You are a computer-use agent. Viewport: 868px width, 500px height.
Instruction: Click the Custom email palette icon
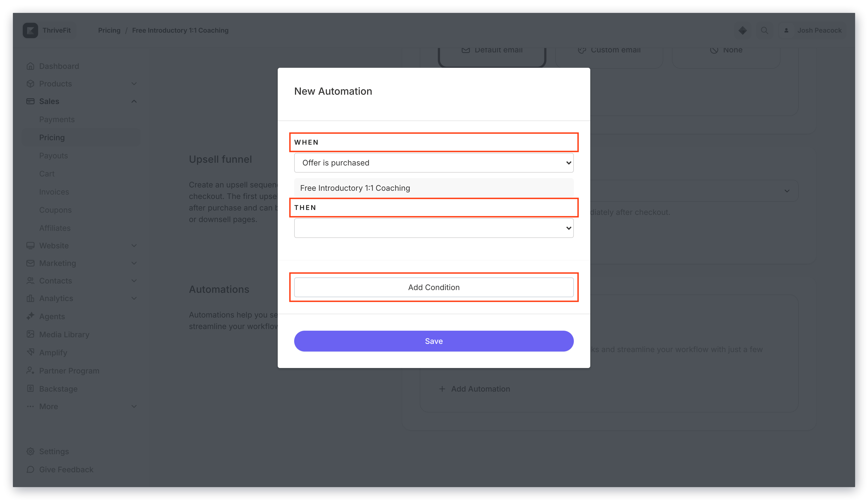click(x=581, y=50)
